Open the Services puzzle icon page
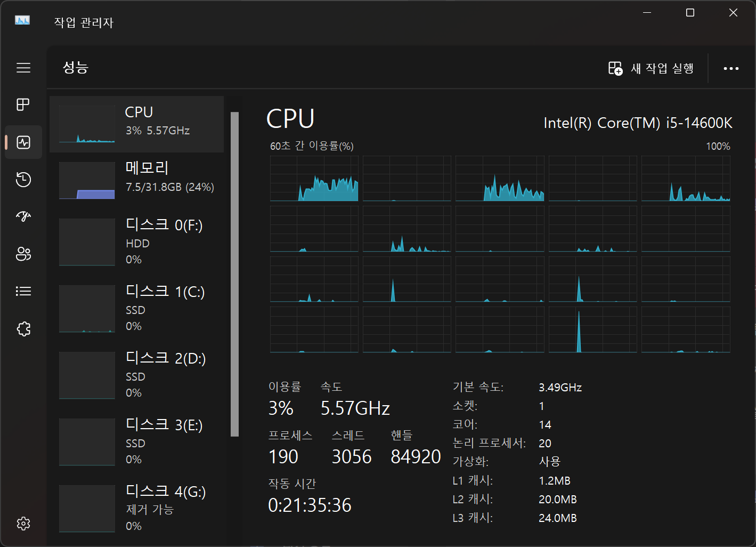This screenshot has height=547, width=756. (23, 329)
